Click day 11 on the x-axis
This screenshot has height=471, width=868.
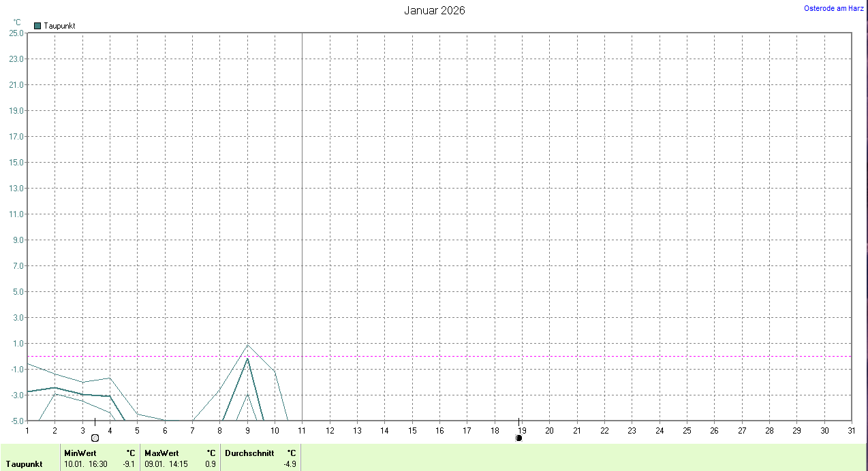pos(302,430)
